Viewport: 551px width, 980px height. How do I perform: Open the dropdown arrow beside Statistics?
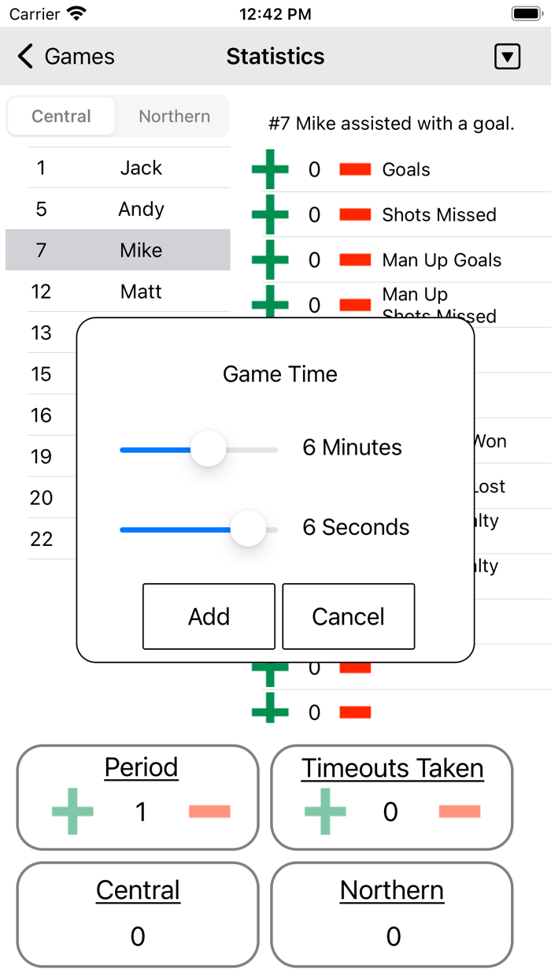click(508, 56)
